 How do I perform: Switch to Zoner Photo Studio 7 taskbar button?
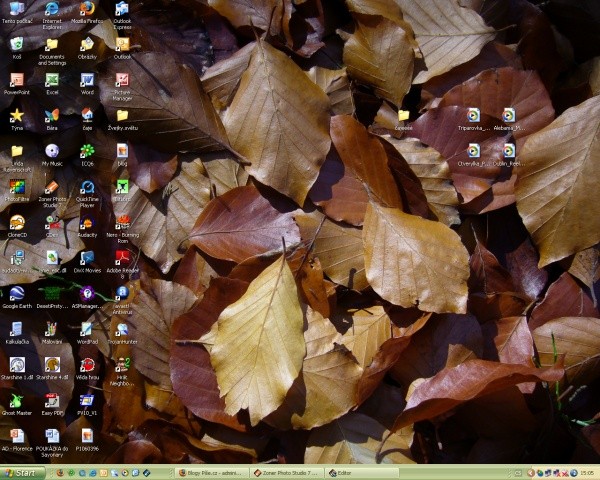[x=286, y=473]
